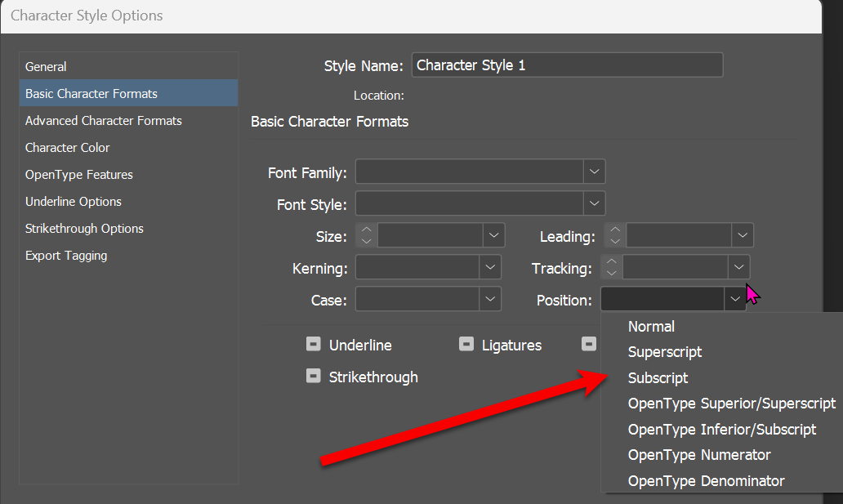
Task: Expand the Case dropdown arrow
Action: [x=490, y=299]
